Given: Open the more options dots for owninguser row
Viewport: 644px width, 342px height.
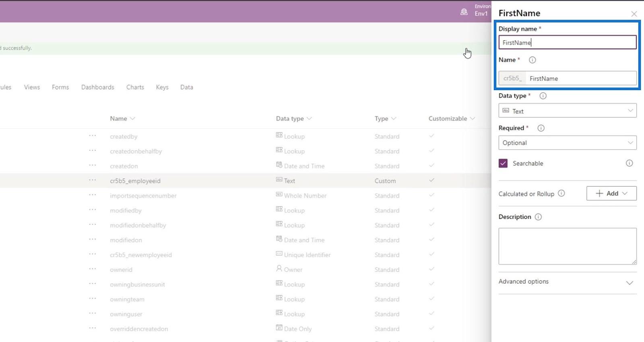Looking at the screenshot, I should [x=93, y=313].
